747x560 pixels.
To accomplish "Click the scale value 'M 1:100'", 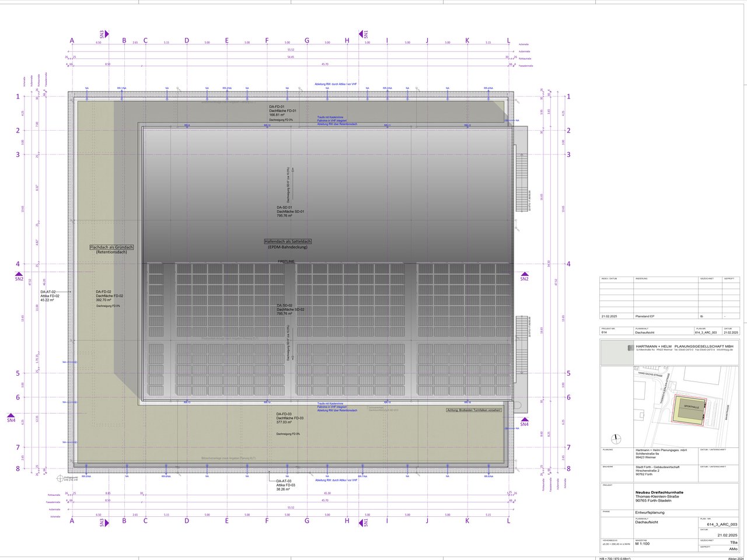I will (643, 544).
